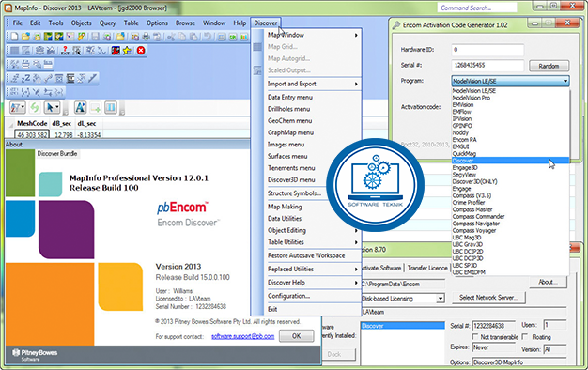Screen dimensions: 588x370
Task: Select Discover in the Program list
Action: pyautogui.click(x=510, y=161)
